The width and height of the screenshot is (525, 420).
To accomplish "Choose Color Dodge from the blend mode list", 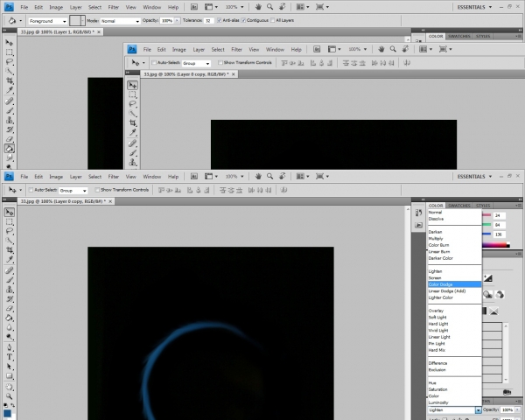I will pyautogui.click(x=455, y=284).
